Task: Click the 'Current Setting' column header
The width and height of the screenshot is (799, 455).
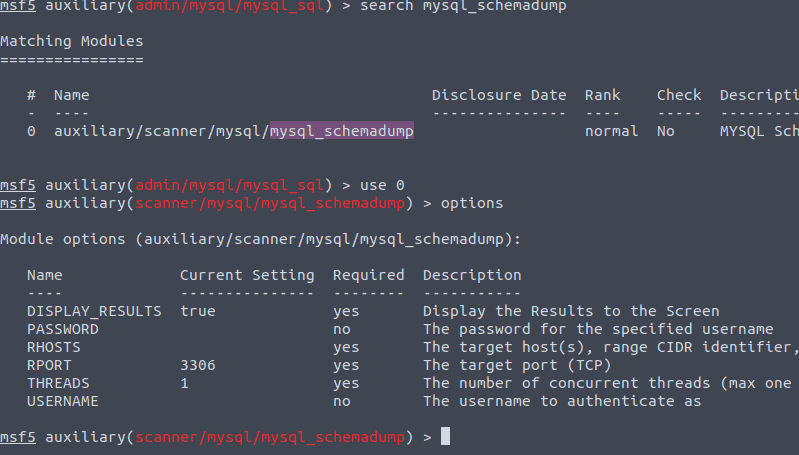Action: 247,275
